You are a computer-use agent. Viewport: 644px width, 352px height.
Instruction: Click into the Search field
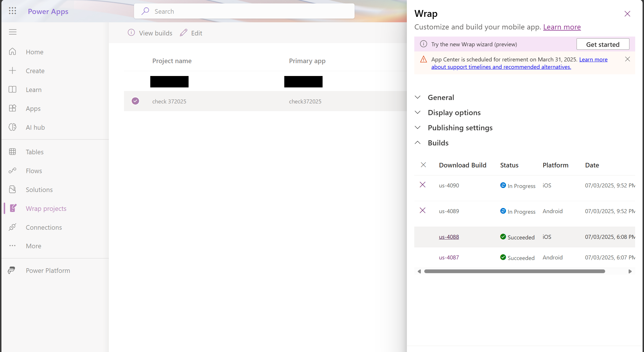[x=244, y=11]
